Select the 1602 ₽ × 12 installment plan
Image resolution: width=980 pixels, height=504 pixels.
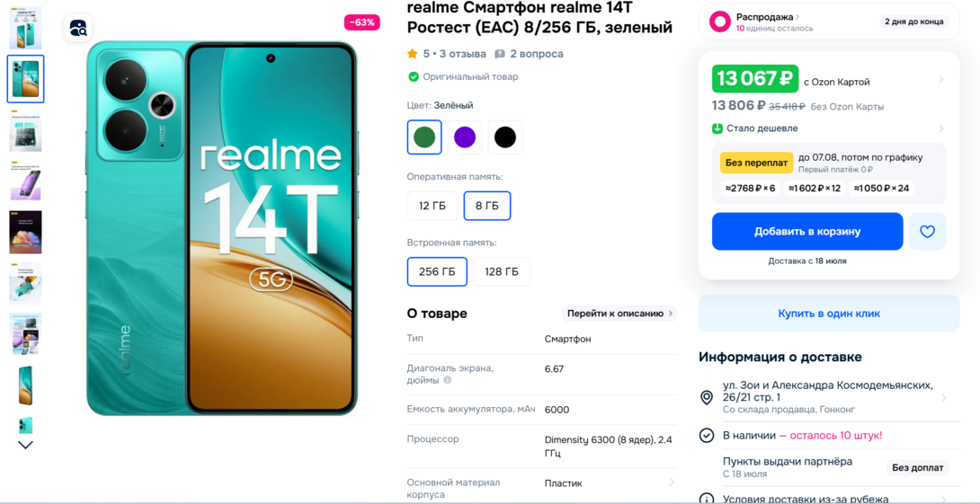[815, 188]
